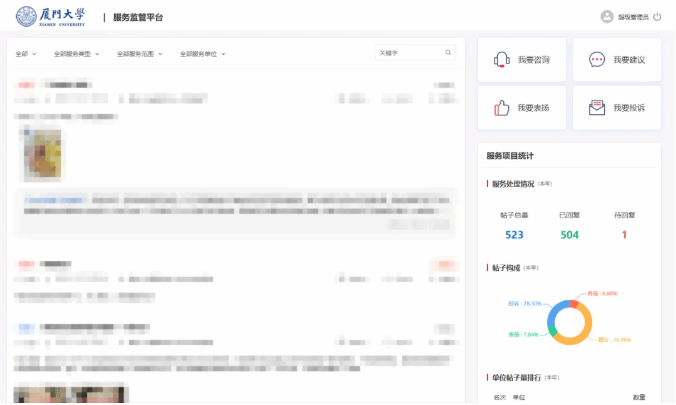The height and width of the screenshot is (405, 676).
Task: Click the headset icon for 我要咨询
Action: click(502, 60)
